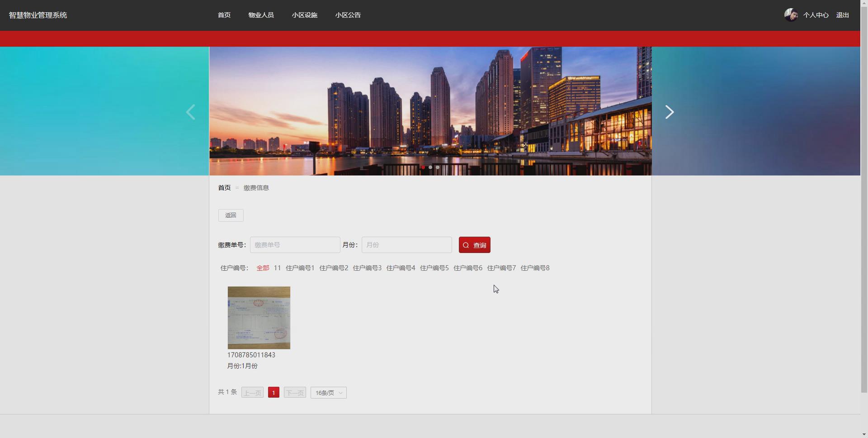This screenshot has height=438, width=868.
Task: Click 退出 to log out
Action: pyautogui.click(x=842, y=15)
